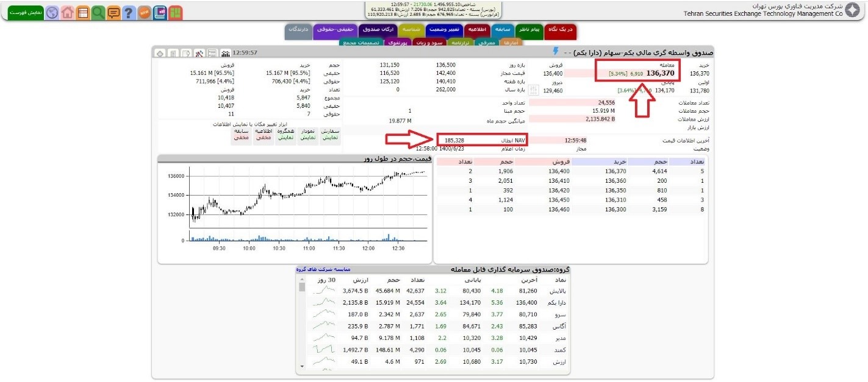The height and width of the screenshot is (382, 868).
Task: Click the Tehran Securities Exchange logo icon
Action: pos(853,10)
